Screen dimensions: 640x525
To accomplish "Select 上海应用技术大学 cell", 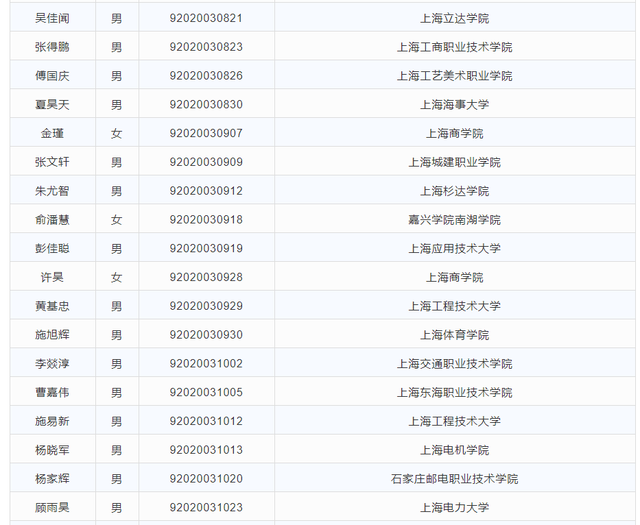I will [x=455, y=249].
